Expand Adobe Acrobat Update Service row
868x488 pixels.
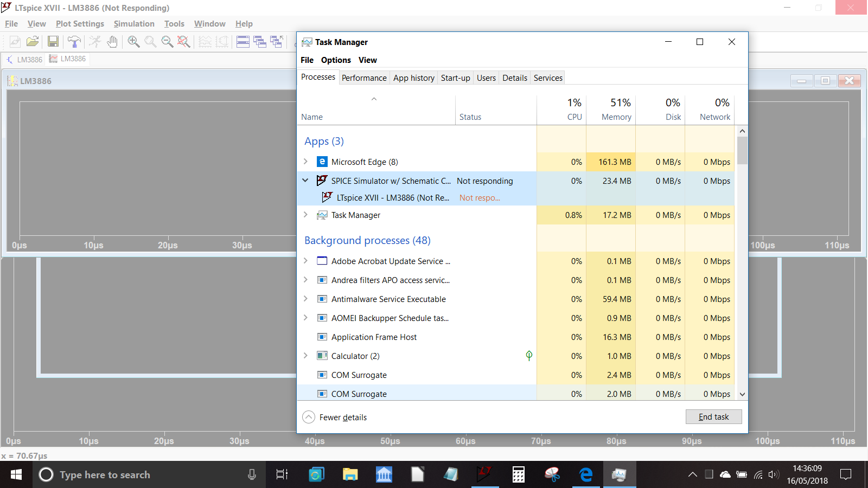coord(305,261)
